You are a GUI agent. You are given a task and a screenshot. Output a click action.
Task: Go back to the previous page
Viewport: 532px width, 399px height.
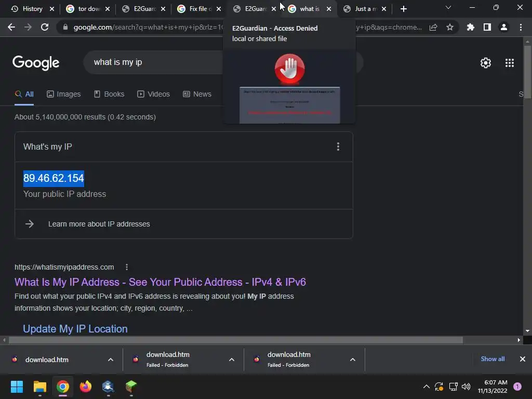point(11,27)
